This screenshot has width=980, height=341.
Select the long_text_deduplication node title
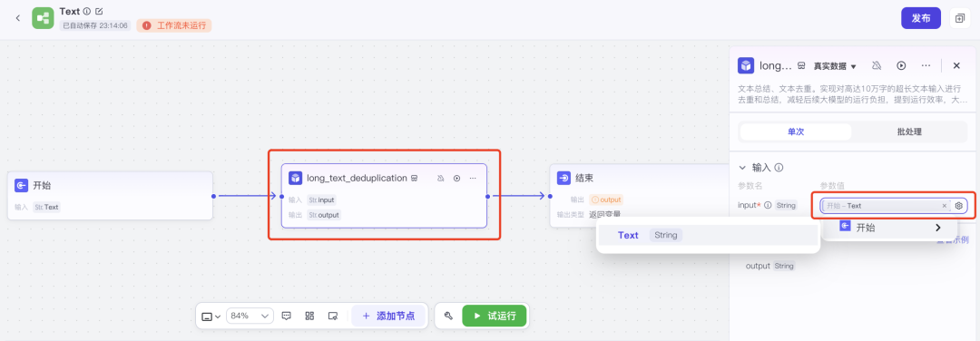coord(357,178)
